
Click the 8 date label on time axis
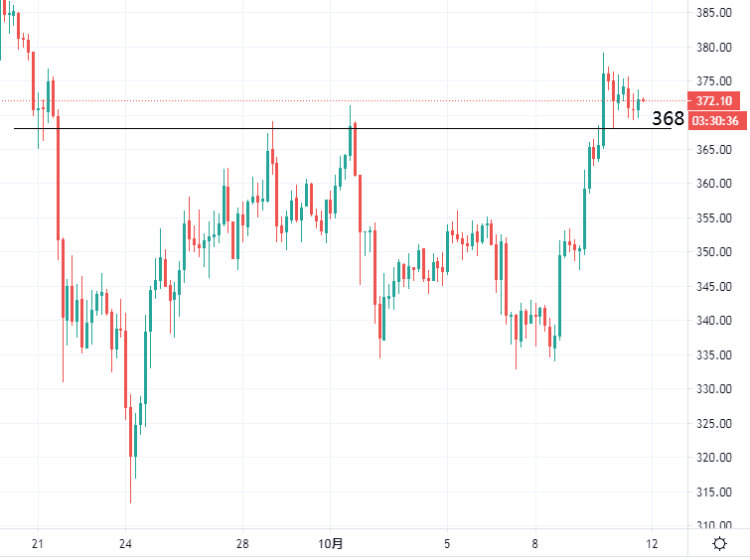tap(534, 543)
